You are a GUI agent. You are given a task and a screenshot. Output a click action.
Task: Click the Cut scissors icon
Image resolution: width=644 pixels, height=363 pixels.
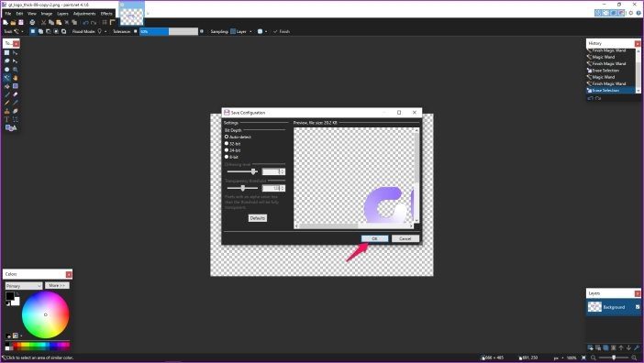pyautogui.click(x=43, y=22)
